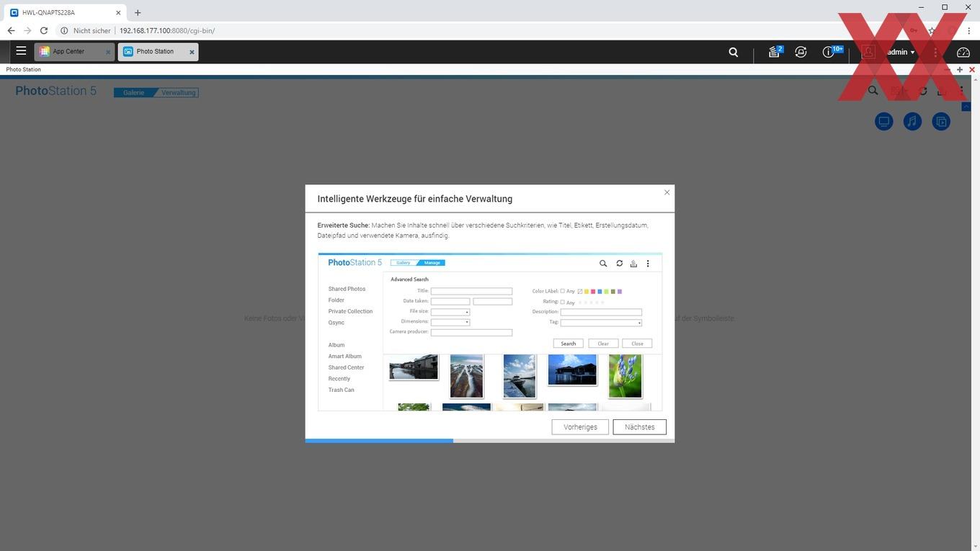Click the PhotoStation 5 logo
Image resolution: width=980 pixels, height=551 pixels.
pyautogui.click(x=55, y=91)
